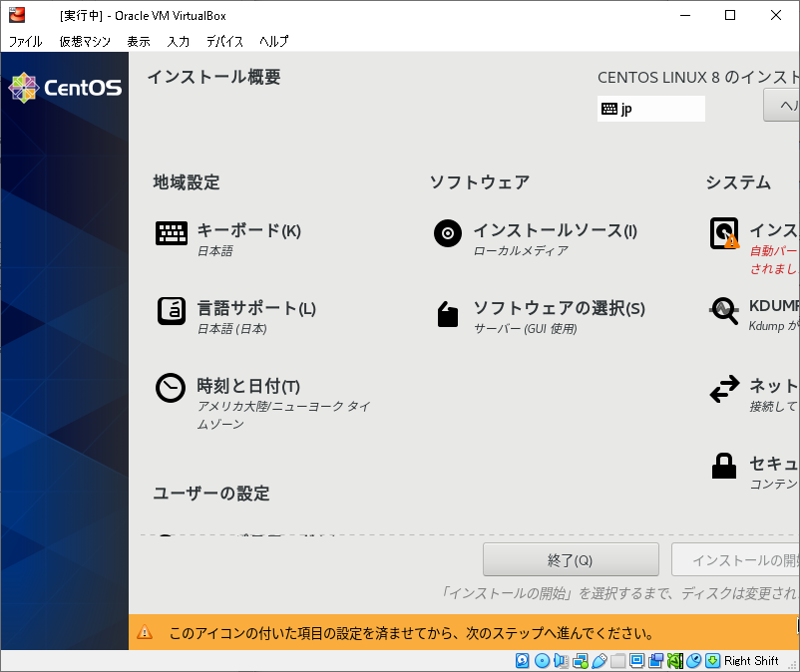
Task: Click the orange warning message text
Action: pyautogui.click(x=412, y=633)
